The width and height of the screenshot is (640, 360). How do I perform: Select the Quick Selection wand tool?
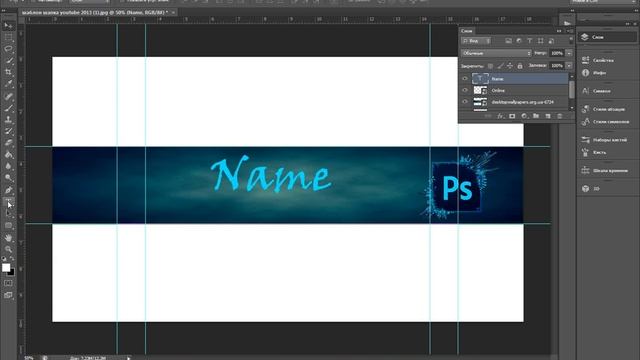tap(8, 61)
